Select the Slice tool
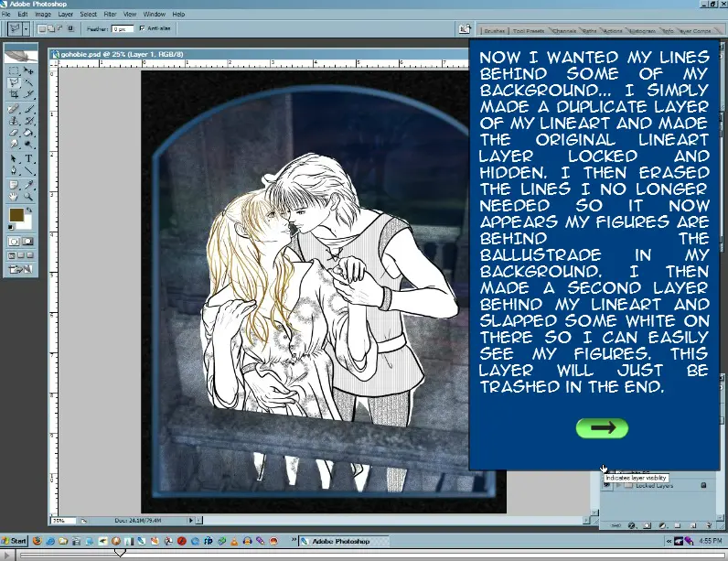Screen dimensions: 728x561 pyautogui.click(x=28, y=94)
